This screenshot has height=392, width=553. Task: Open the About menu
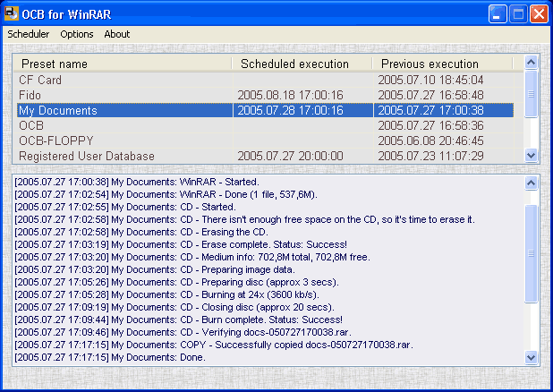116,34
